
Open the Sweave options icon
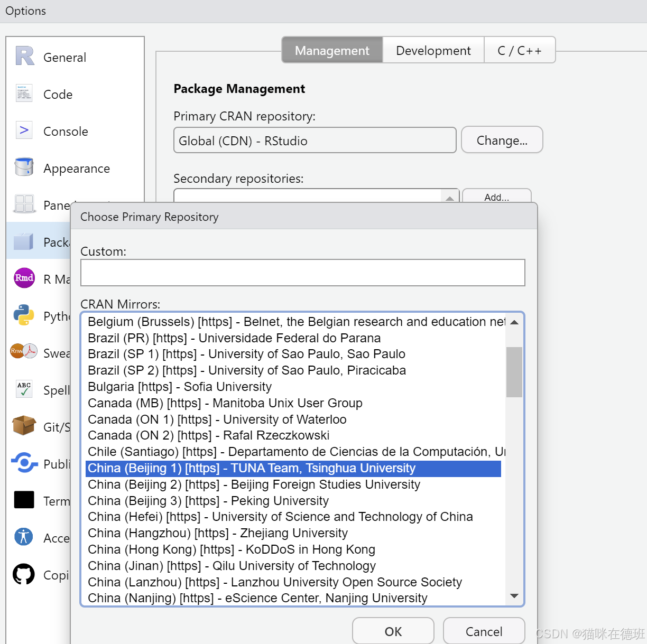pyautogui.click(x=24, y=351)
